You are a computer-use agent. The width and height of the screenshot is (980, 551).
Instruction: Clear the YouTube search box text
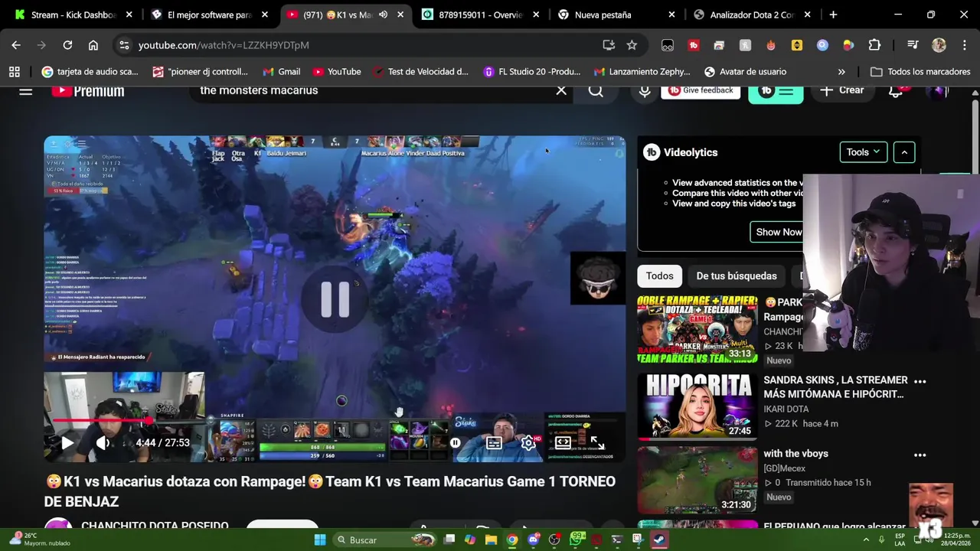[561, 90]
